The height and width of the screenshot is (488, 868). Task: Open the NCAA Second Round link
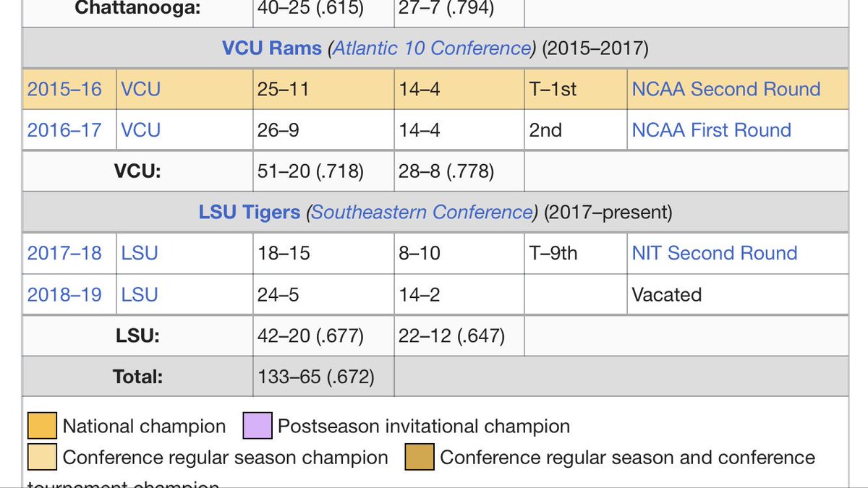tap(726, 89)
